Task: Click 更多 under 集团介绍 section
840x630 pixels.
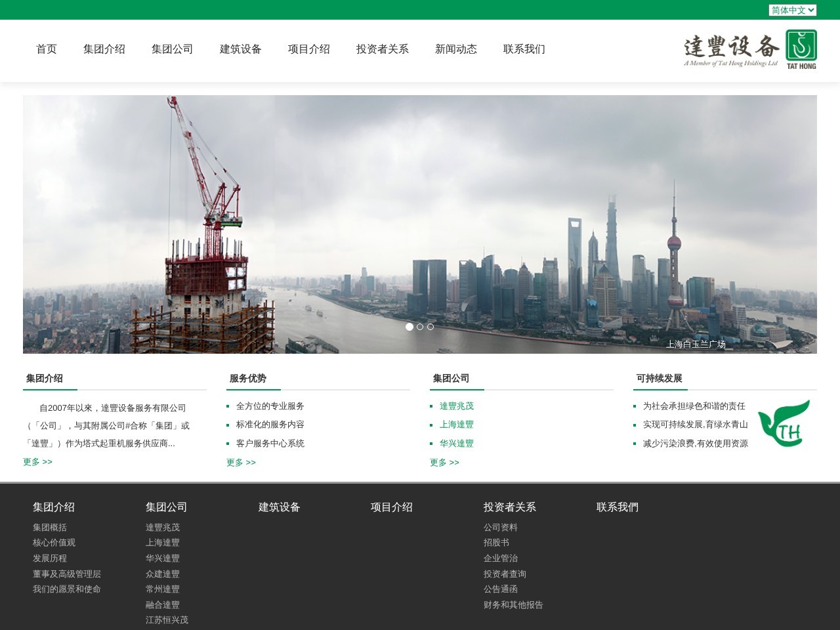Action: click(37, 461)
